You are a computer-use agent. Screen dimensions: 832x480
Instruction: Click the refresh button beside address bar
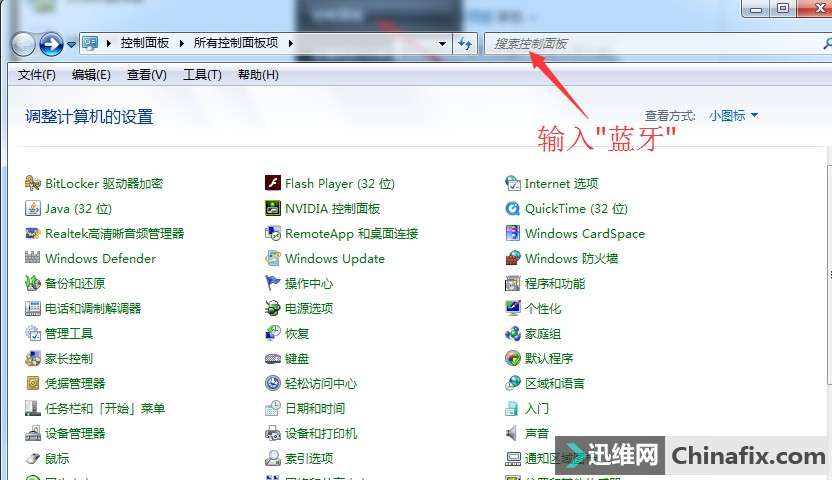[x=465, y=43]
